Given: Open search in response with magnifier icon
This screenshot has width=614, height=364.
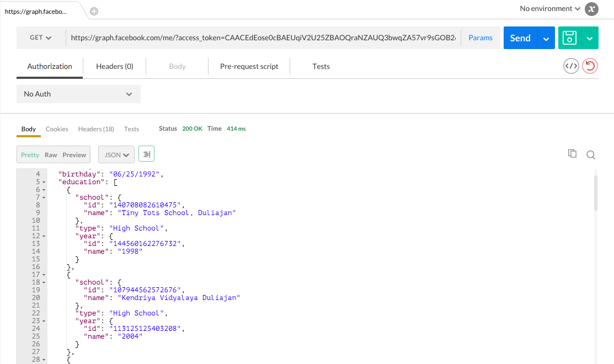Looking at the screenshot, I should (591, 155).
